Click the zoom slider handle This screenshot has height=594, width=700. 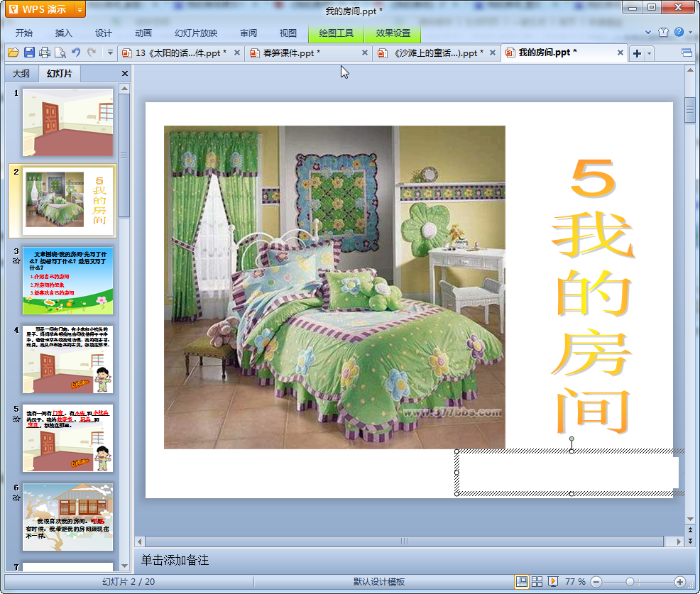click(630, 581)
